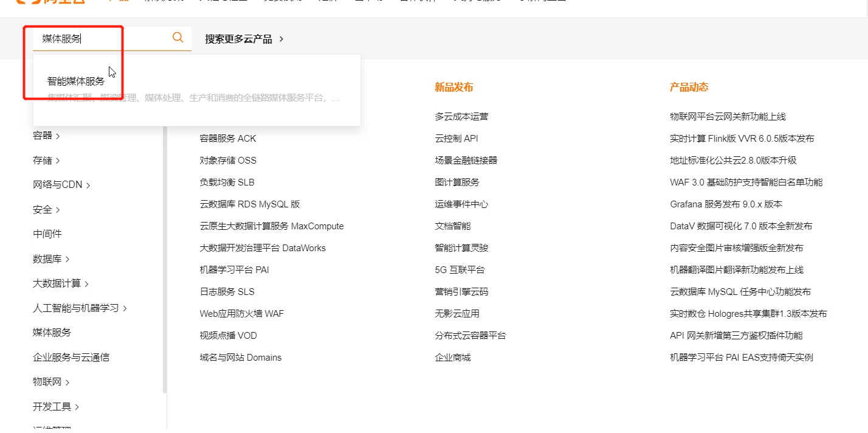
Task: Open 多云成本运营 link
Action: click(x=461, y=117)
